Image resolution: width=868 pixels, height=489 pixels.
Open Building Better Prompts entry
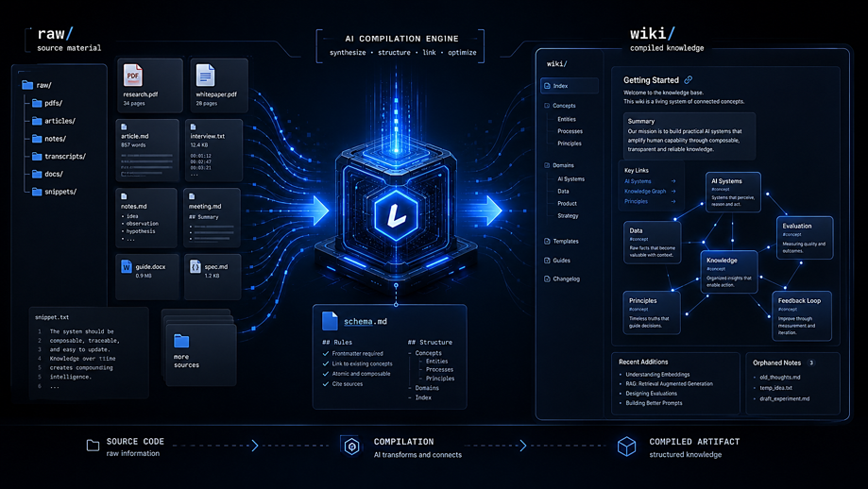[654, 403]
